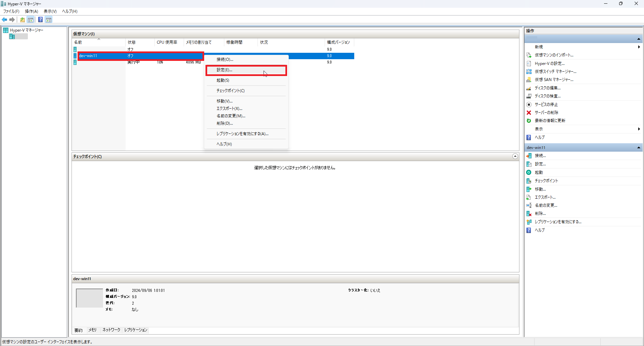Click the 移動 icon in dev-win11 actions

[529, 189]
